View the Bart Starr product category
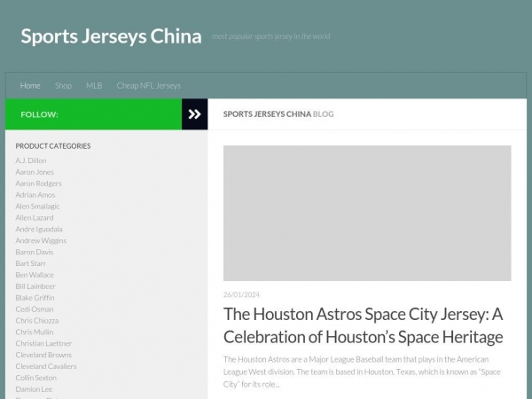This screenshot has height=399, width=532. click(29, 263)
